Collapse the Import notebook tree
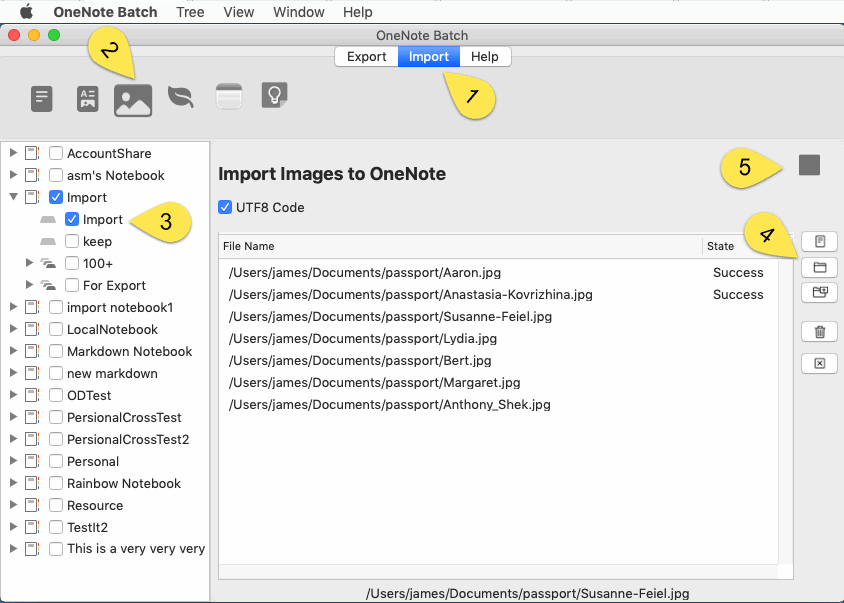 point(13,197)
